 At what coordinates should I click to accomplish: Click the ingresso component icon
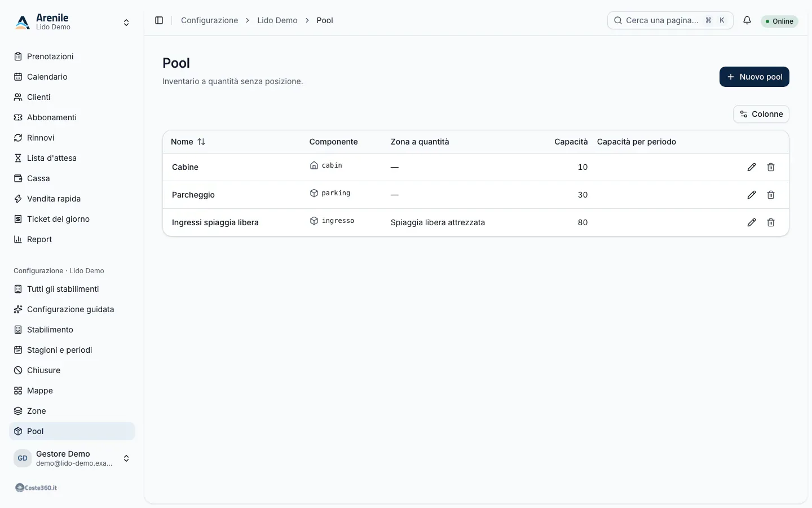pos(314,221)
